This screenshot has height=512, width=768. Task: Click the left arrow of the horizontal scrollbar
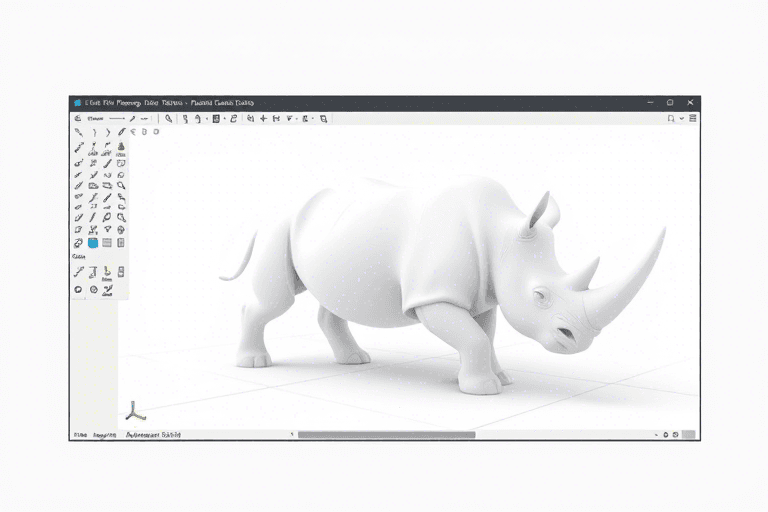[x=293, y=435]
